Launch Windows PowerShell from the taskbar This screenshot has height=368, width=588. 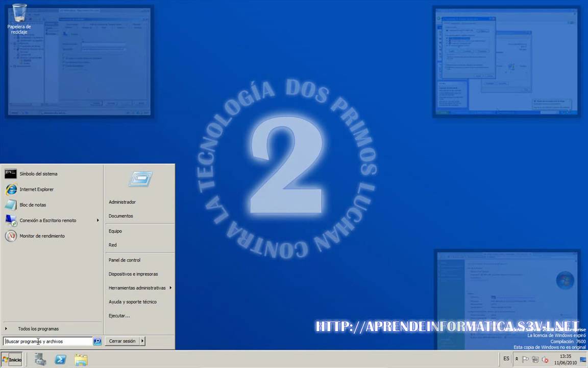tap(60, 359)
